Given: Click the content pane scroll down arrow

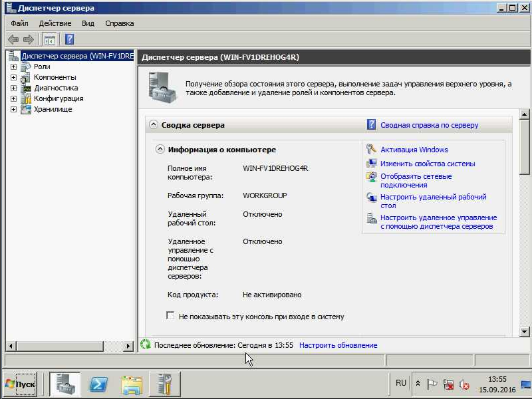Looking at the screenshot, I should pyautogui.click(x=524, y=331).
